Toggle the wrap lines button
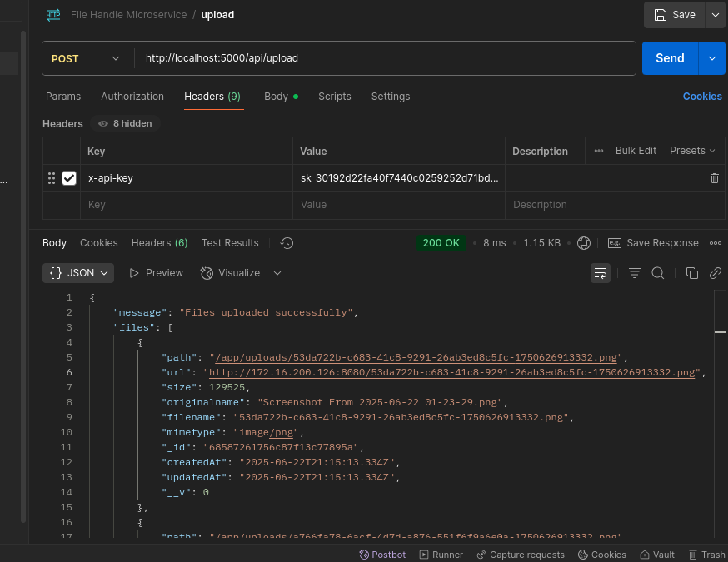 click(x=600, y=273)
